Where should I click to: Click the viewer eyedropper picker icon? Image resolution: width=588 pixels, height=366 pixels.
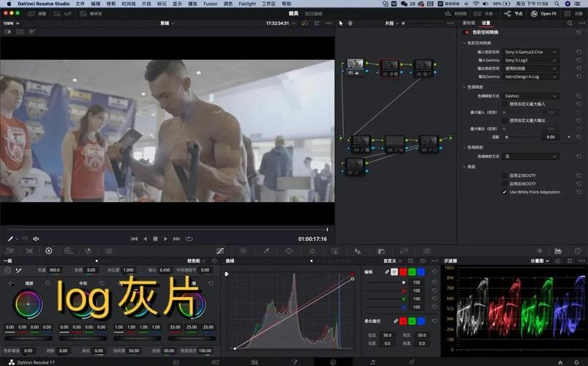pyautogui.click(x=10, y=239)
